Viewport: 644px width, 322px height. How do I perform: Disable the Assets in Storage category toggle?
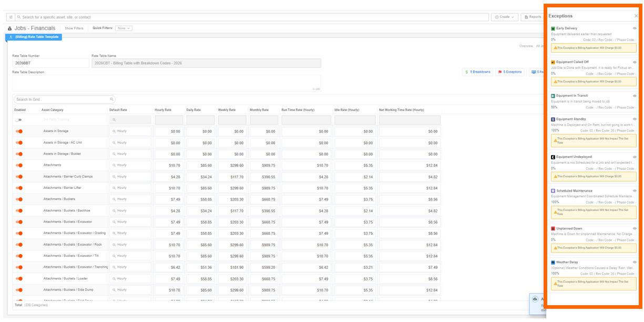click(x=19, y=131)
